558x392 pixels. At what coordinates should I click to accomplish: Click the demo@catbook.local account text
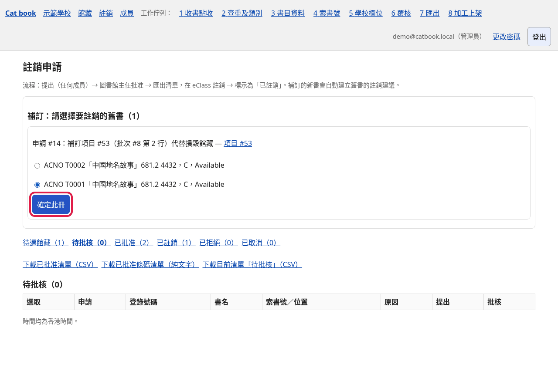point(439,37)
